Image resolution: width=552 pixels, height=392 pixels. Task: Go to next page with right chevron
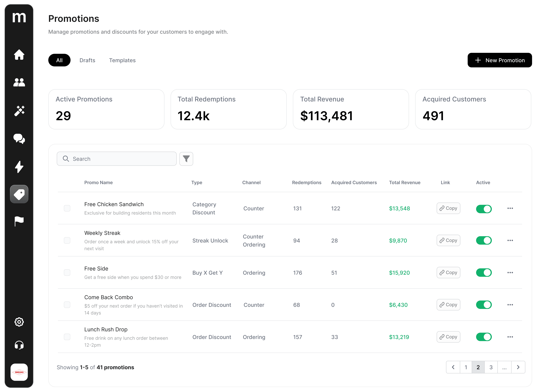tap(518, 367)
